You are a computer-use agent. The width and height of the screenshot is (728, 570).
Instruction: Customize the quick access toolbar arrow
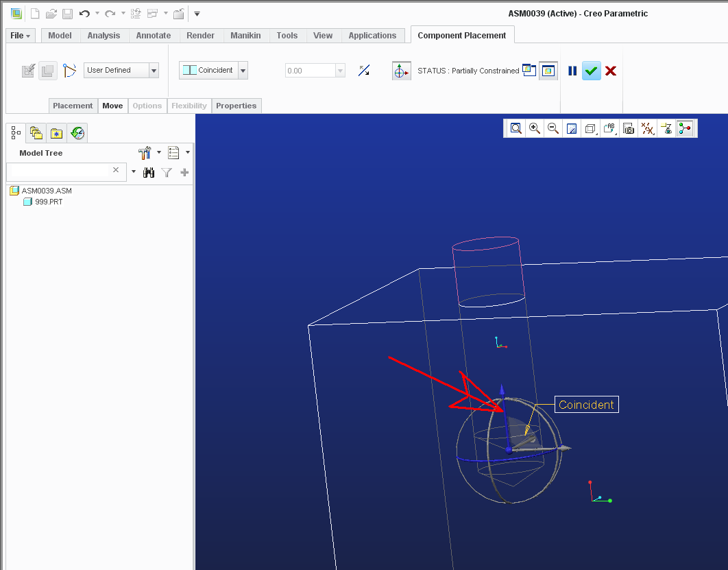[x=197, y=14]
